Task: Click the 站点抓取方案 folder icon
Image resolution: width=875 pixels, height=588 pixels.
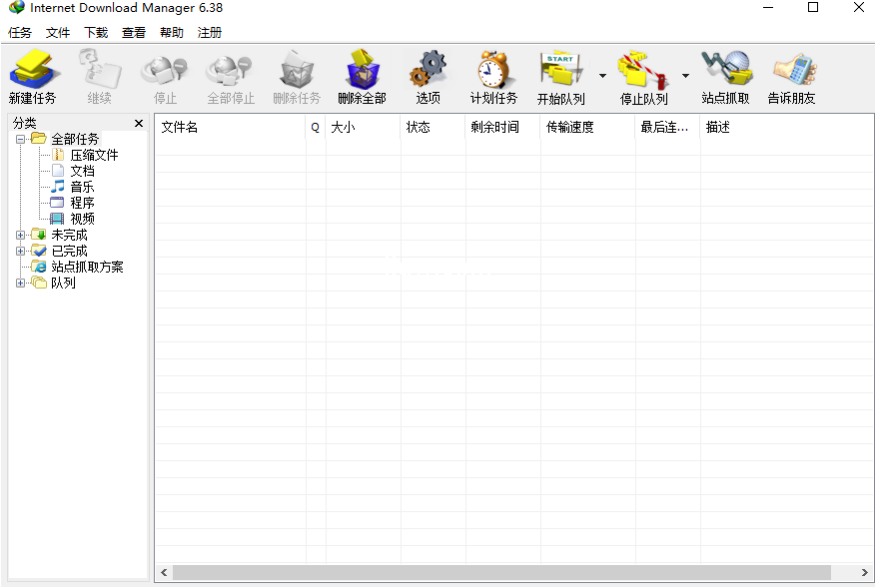Action: tap(39, 267)
